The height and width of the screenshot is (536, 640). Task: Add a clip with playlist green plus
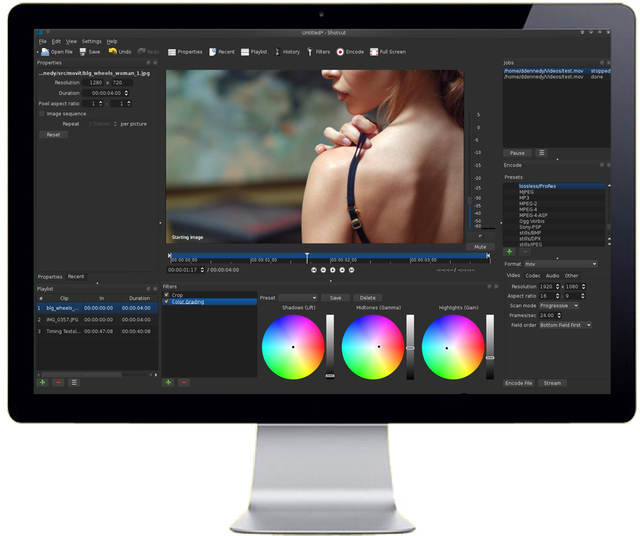pos(42,383)
